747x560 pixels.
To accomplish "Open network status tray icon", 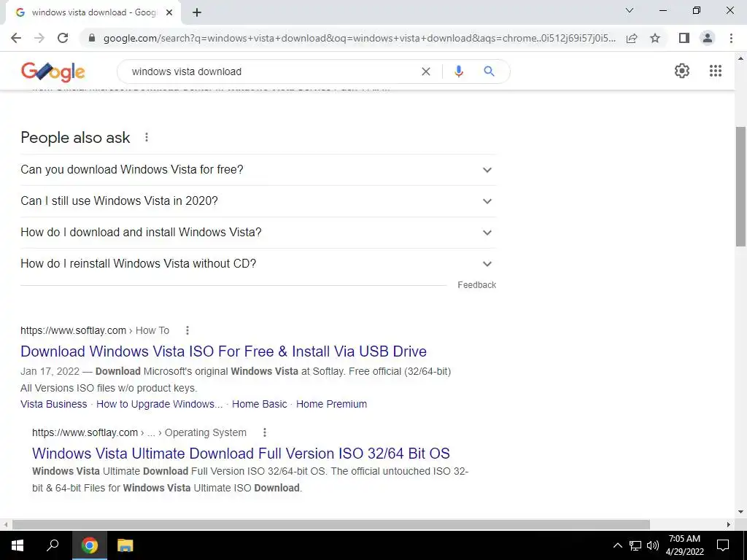I will (635, 545).
